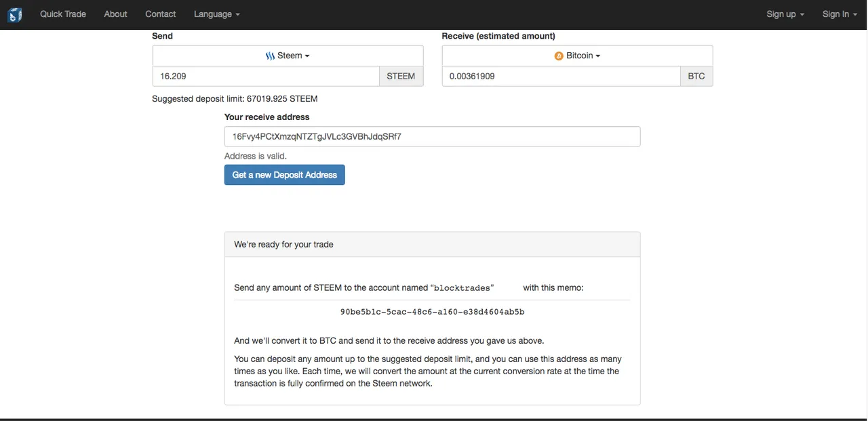The height and width of the screenshot is (421, 868).
Task: Click the 'with this memo:' text
Action: click(553, 287)
